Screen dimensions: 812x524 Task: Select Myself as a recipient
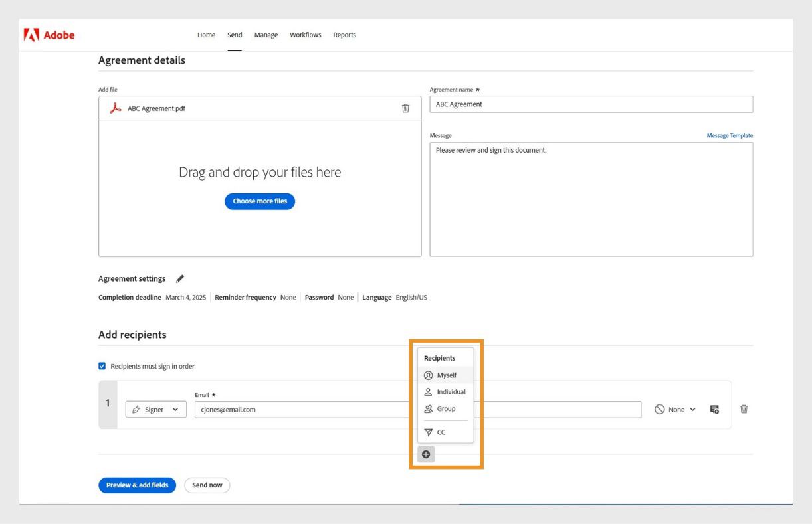446,375
